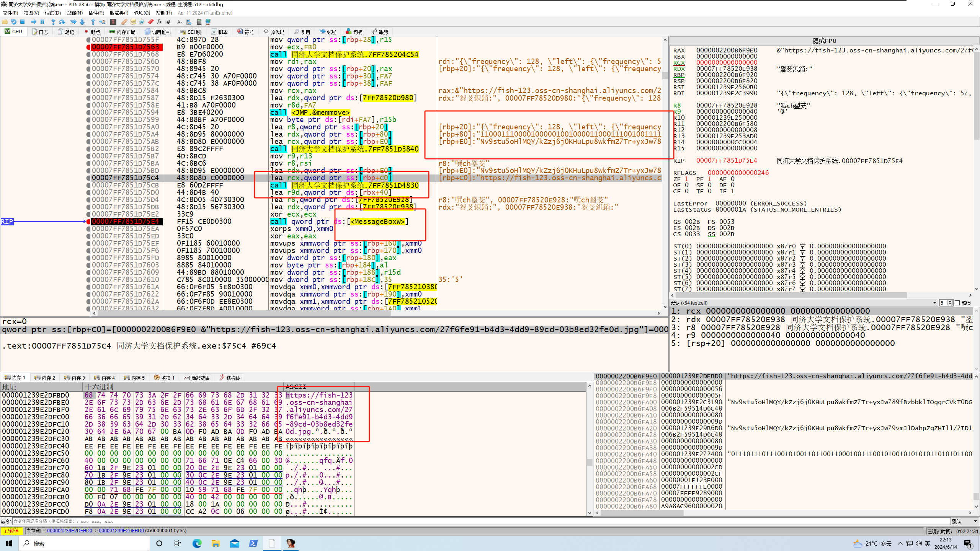
Task: Toggle breakpoint bullet at 00007FF7851D75C4
Action: pos(88,178)
